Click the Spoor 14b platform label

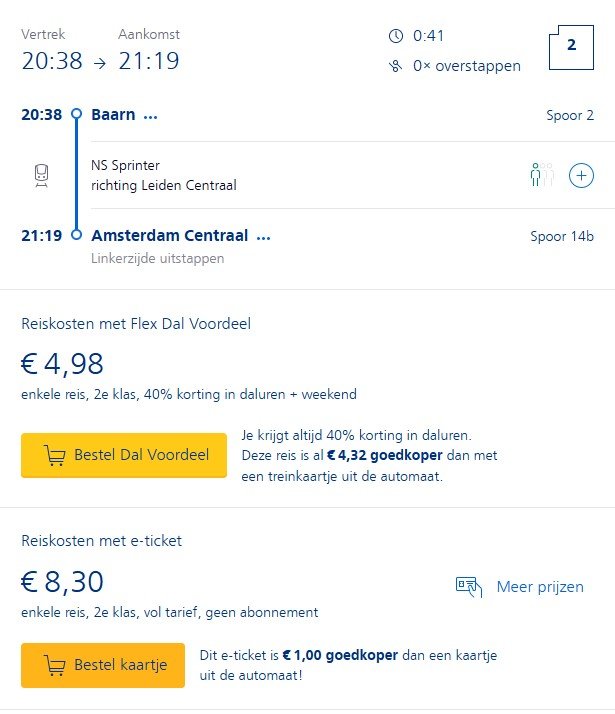tap(561, 237)
